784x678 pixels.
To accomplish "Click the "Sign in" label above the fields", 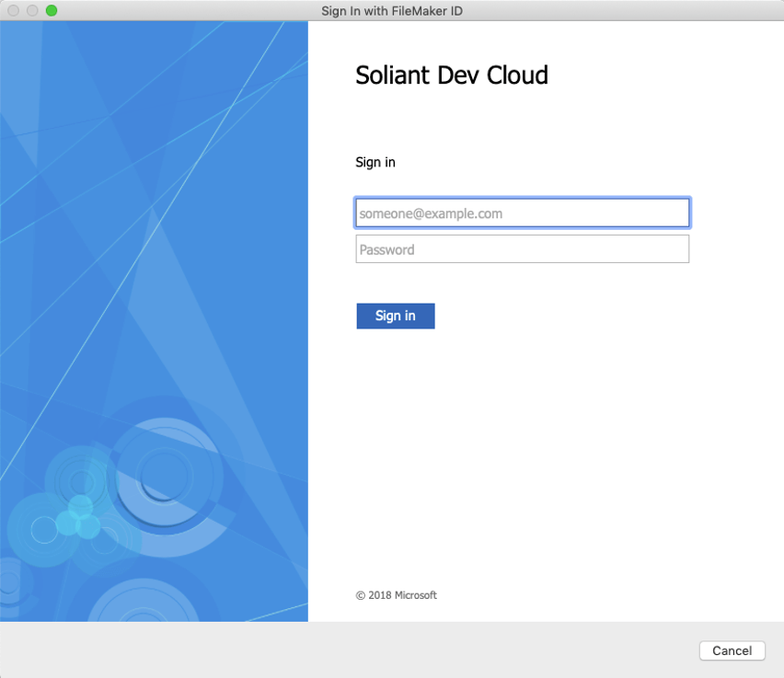I will pos(375,163).
